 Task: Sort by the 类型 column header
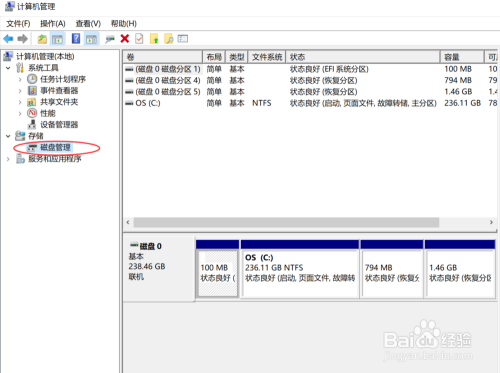237,57
